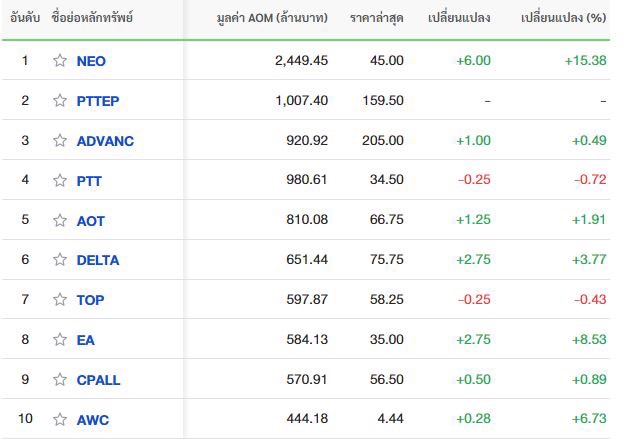Open the ADVANC stock page
Image resolution: width=623 pixels, height=439 pixels.
[x=105, y=141]
